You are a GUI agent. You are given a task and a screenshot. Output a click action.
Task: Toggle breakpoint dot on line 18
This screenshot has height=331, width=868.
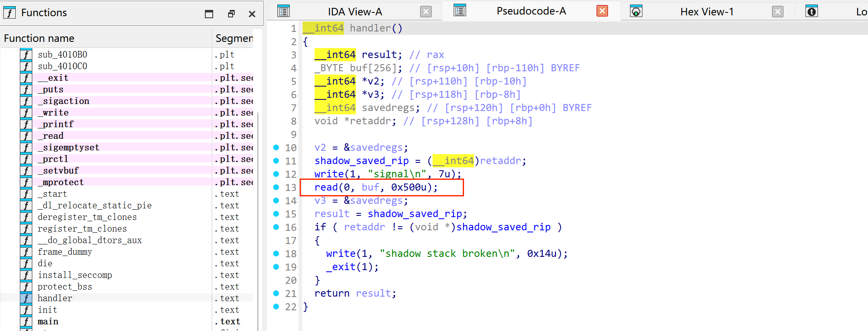(x=276, y=254)
